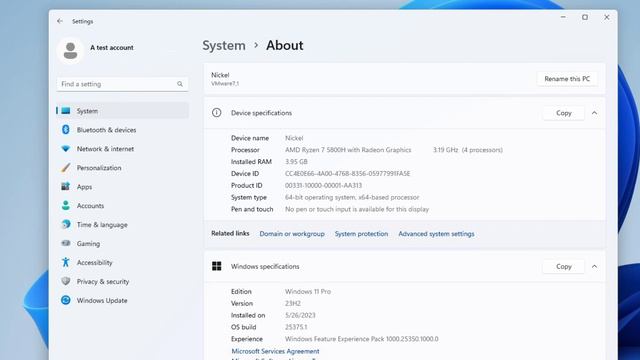Click the Gaming controller icon
Screen dimensions: 640x360
66,243
